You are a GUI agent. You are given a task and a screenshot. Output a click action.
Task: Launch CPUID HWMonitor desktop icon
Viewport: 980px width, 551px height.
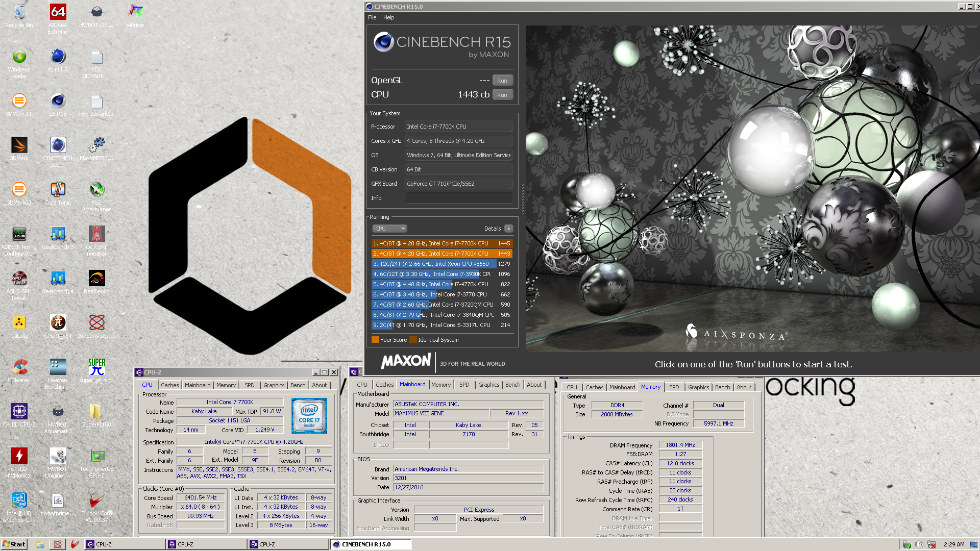19,463
